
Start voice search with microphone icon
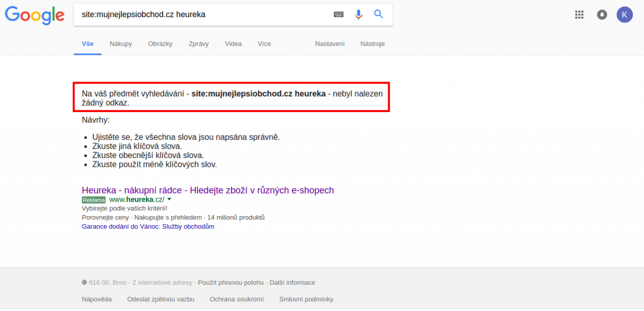tap(358, 14)
